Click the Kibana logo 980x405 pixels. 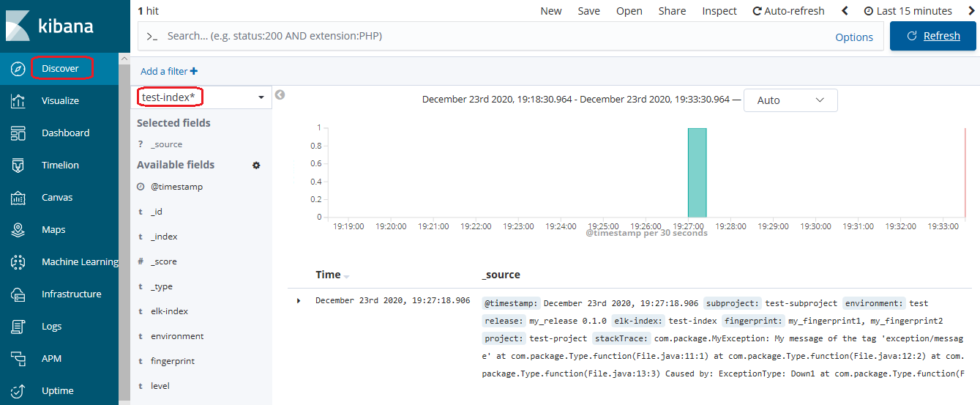[x=49, y=26]
